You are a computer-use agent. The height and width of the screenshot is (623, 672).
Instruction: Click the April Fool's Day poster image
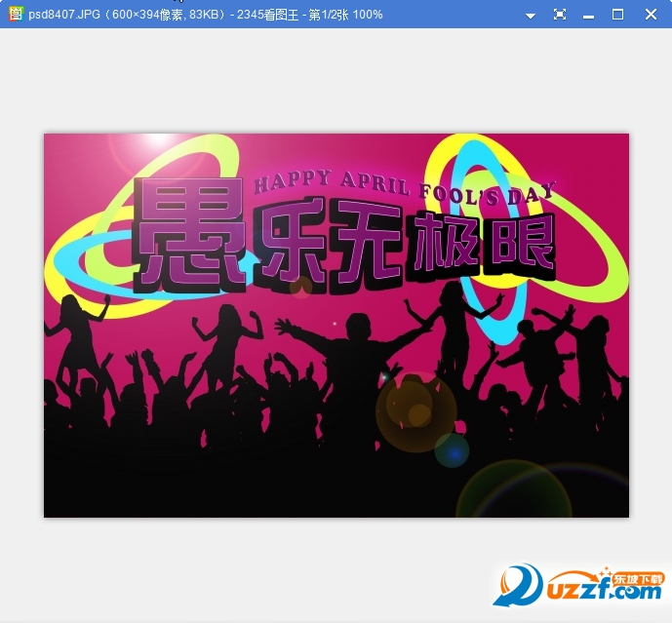coord(336,326)
